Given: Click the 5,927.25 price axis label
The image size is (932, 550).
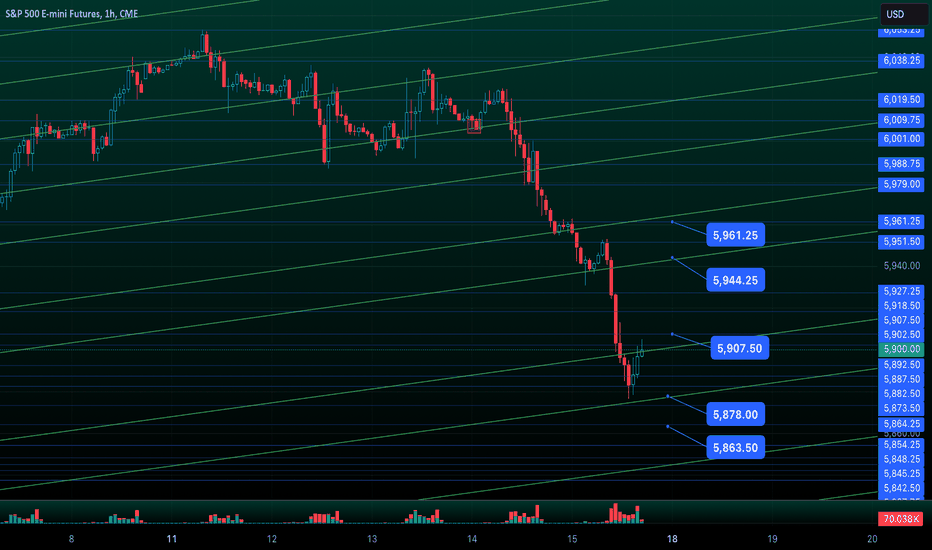Looking at the screenshot, I should pyautogui.click(x=901, y=291).
